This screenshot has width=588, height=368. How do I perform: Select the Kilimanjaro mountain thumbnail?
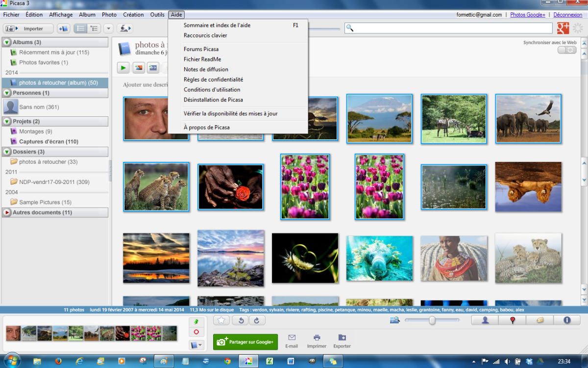coord(379,118)
